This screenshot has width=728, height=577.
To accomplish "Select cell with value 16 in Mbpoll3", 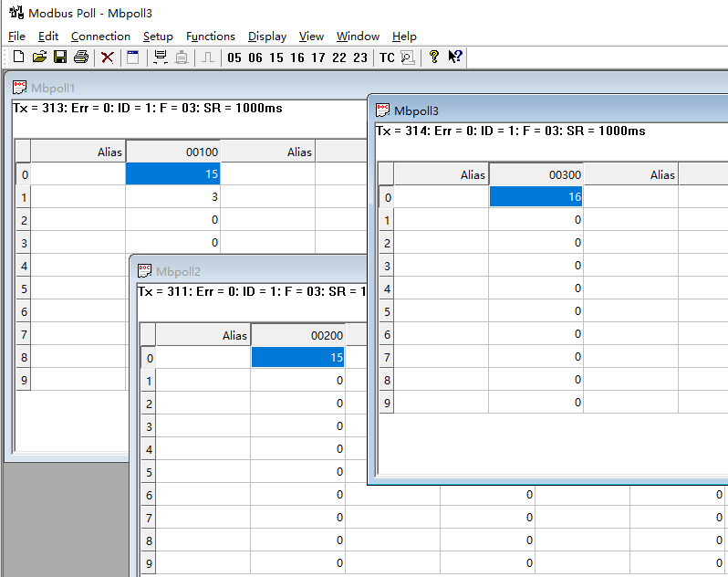I will pyautogui.click(x=536, y=196).
